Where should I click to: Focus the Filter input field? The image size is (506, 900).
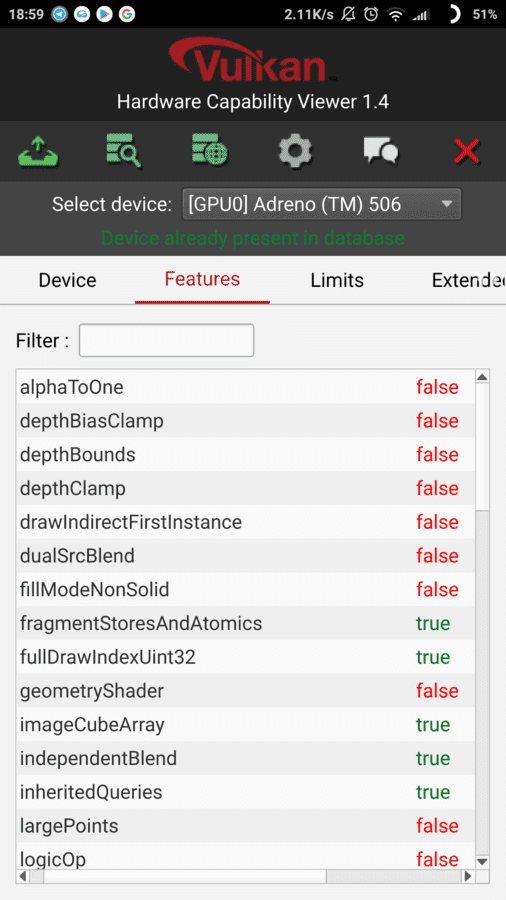pos(166,340)
